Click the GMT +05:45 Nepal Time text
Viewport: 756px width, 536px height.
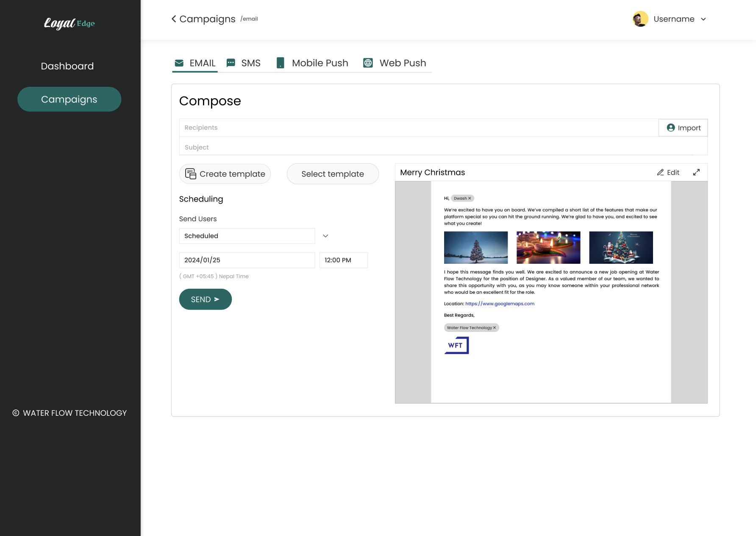pyautogui.click(x=214, y=276)
